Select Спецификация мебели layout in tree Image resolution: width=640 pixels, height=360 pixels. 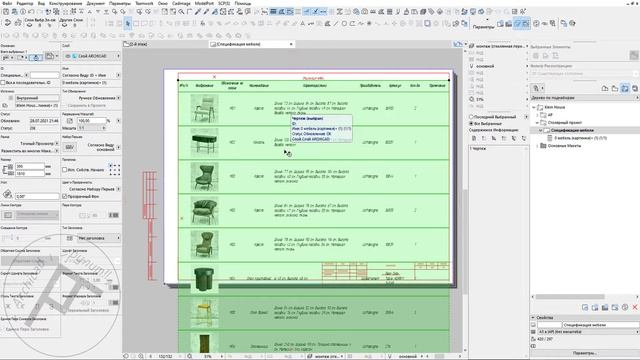[572, 130]
